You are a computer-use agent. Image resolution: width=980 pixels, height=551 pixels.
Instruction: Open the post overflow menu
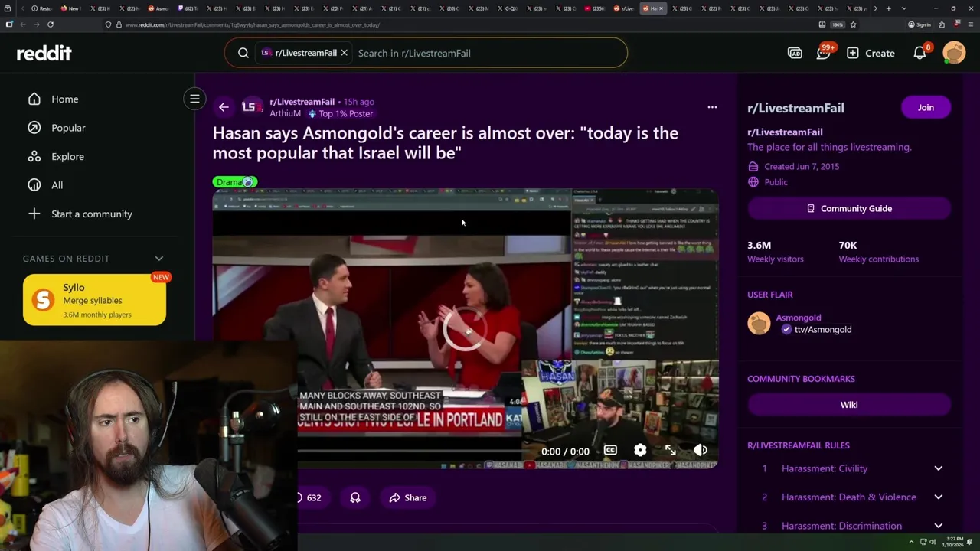click(x=712, y=107)
